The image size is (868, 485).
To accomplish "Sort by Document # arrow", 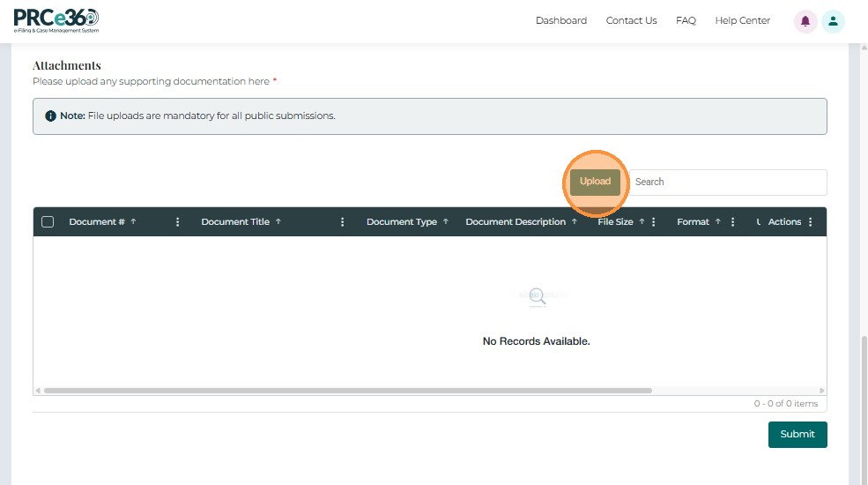I will [133, 221].
